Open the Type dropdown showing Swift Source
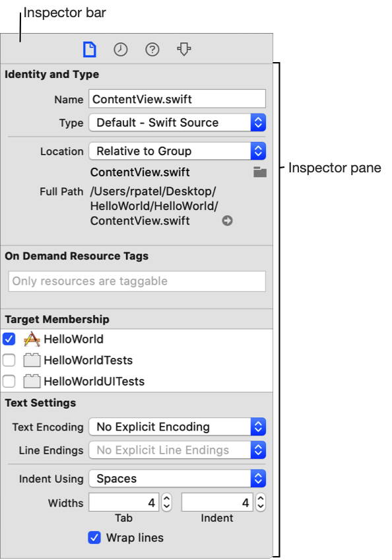Screen dimensions: 392x560 178,123
